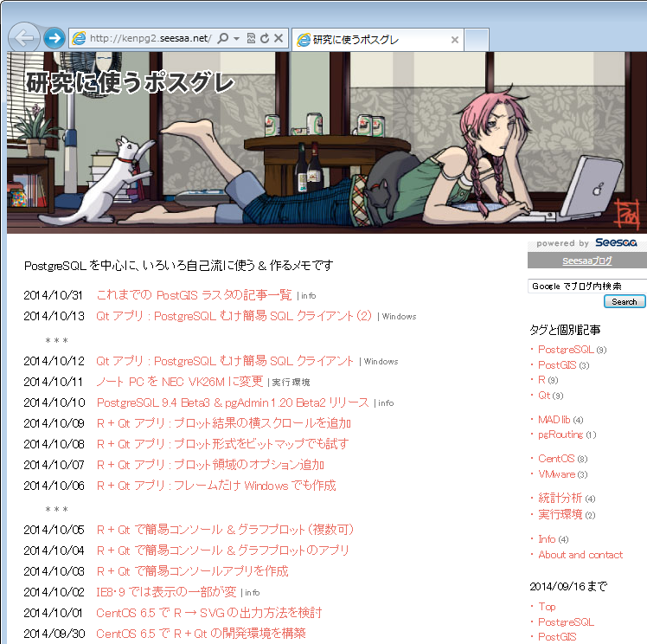The image size is (647, 644).
Task: Close the 研究に使うポスグレ tab
Action: coord(455,40)
